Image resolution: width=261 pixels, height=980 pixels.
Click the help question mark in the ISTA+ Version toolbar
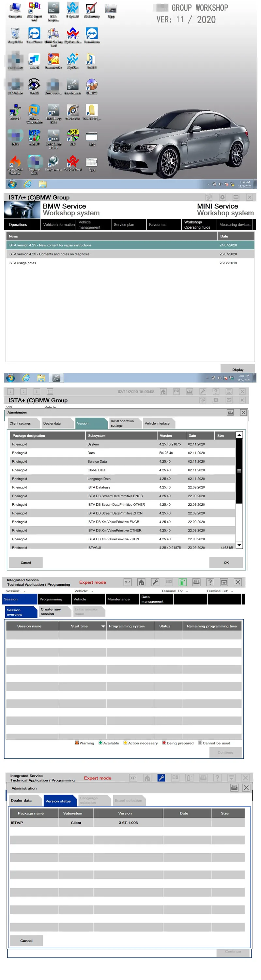(216, 391)
